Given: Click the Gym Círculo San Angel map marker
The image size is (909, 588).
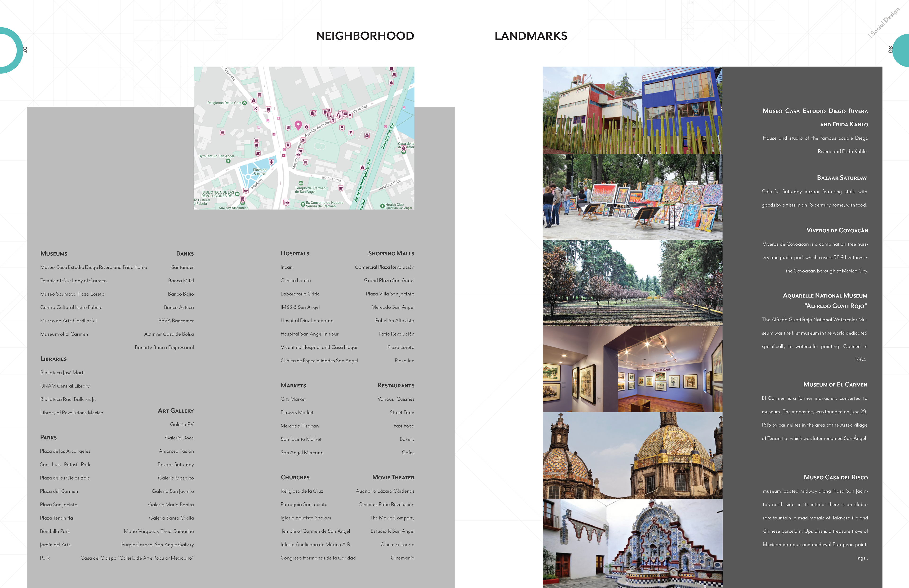Looking at the screenshot, I should tap(228, 161).
